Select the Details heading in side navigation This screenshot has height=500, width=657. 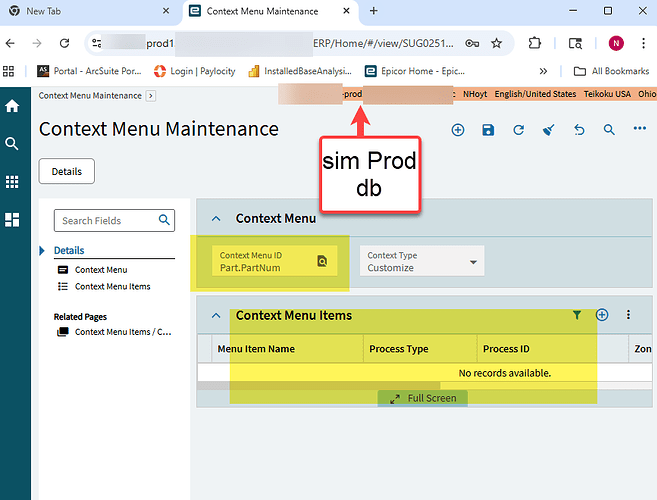pyautogui.click(x=69, y=250)
